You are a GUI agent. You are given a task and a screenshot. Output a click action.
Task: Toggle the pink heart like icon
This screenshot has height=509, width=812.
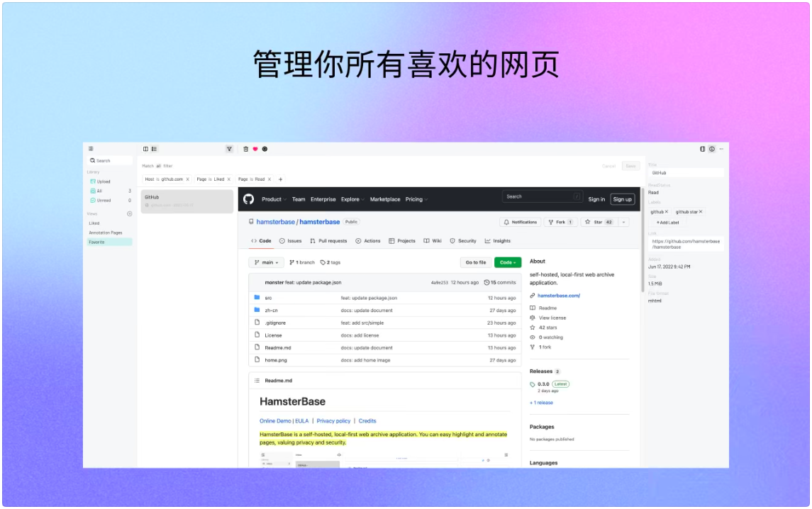(x=255, y=149)
